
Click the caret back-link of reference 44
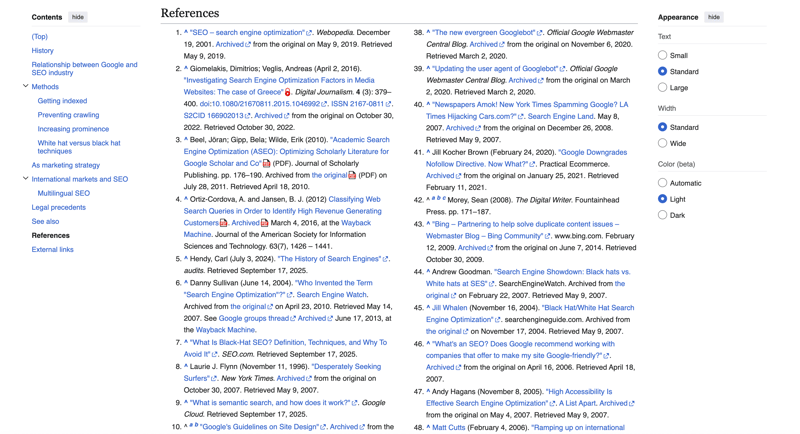pos(429,272)
